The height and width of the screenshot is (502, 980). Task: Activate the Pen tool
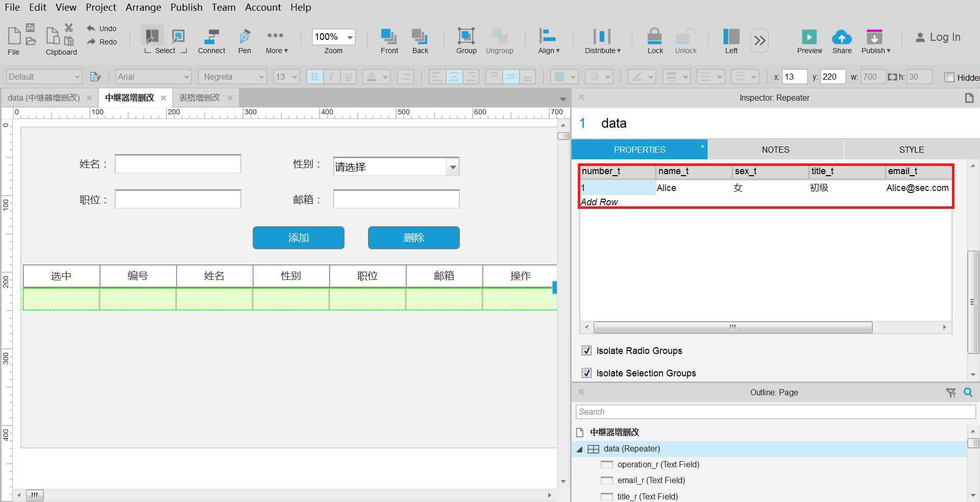[x=244, y=41]
